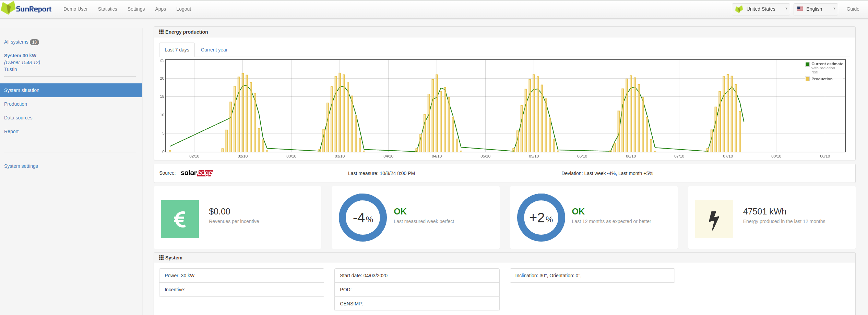The height and width of the screenshot is (315, 868).
Task: Click the Deviation last week text
Action: [x=607, y=173]
